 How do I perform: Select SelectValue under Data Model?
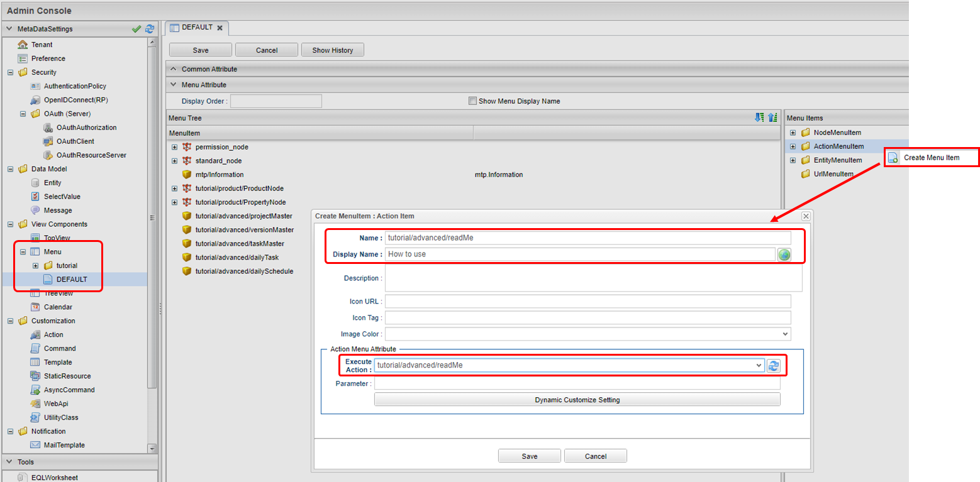click(62, 197)
